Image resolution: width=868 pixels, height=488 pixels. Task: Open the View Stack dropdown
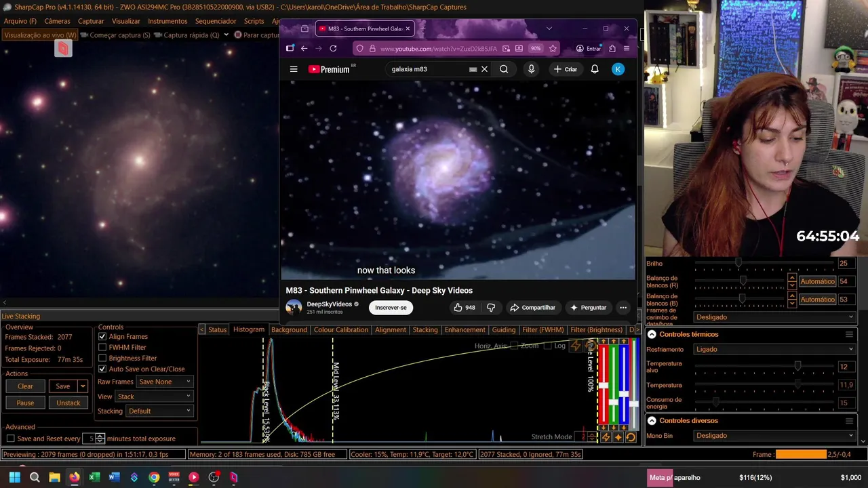tap(155, 396)
